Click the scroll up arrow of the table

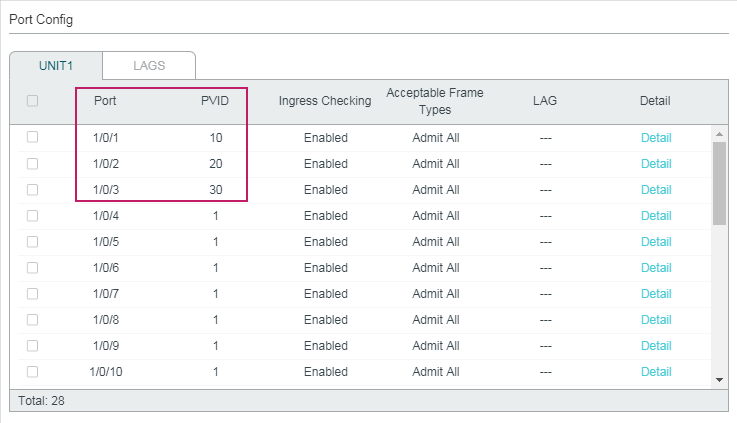pos(719,134)
